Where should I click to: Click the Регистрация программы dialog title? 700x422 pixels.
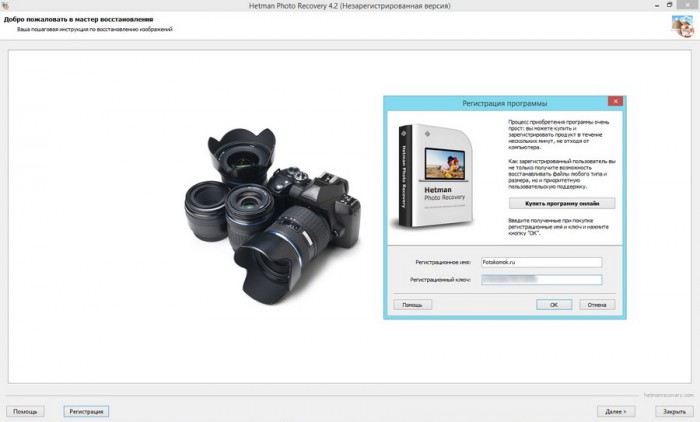[x=504, y=103]
